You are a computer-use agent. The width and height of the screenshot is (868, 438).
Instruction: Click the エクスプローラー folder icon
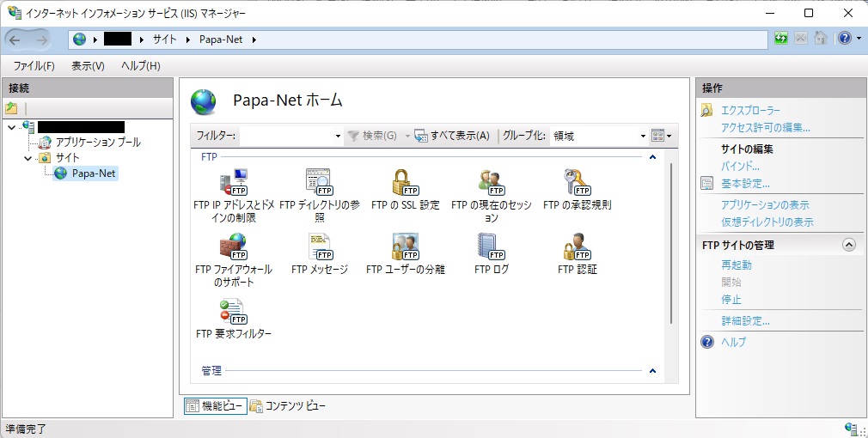click(707, 111)
